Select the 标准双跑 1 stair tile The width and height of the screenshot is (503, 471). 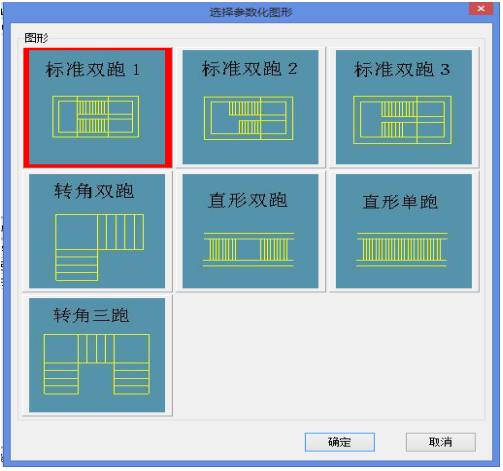point(97,107)
